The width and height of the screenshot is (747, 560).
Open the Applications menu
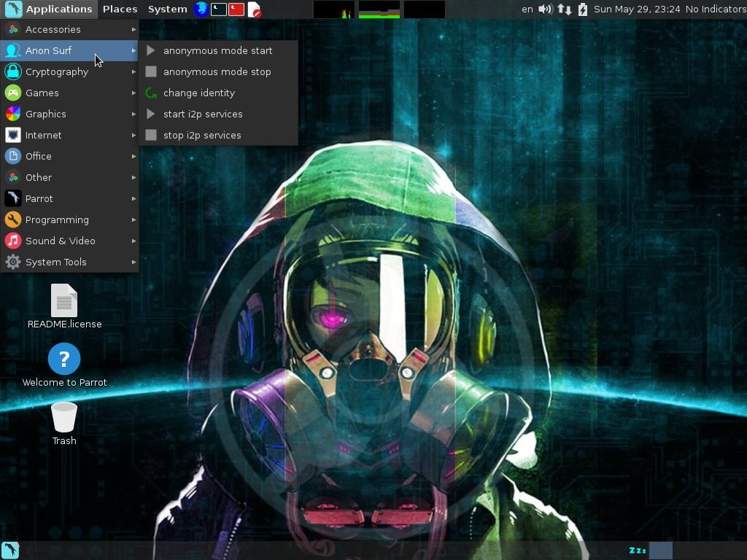coord(49,9)
